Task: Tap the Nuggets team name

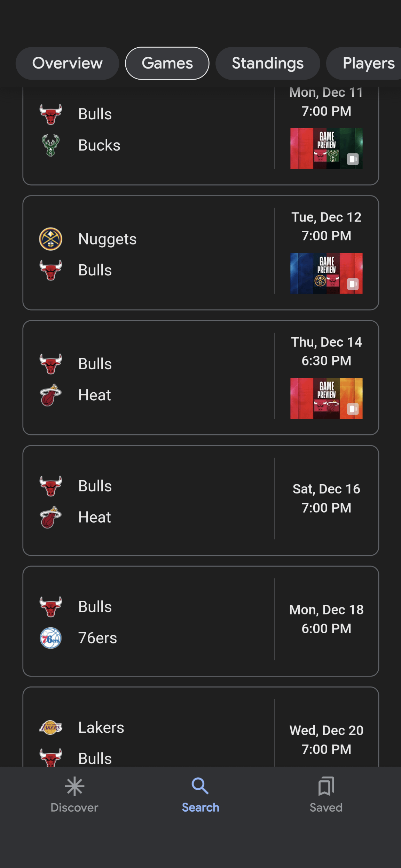Action: (107, 239)
